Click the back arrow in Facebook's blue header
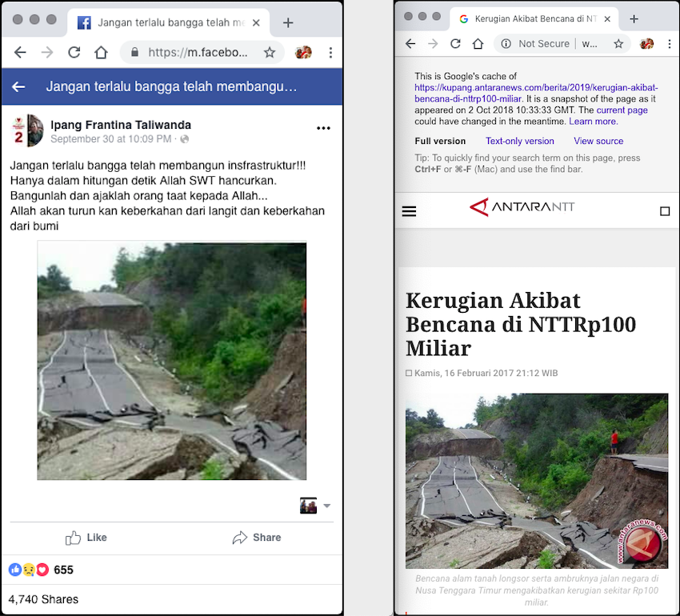The width and height of the screenshot is (680, 616). tap(18, 86)
